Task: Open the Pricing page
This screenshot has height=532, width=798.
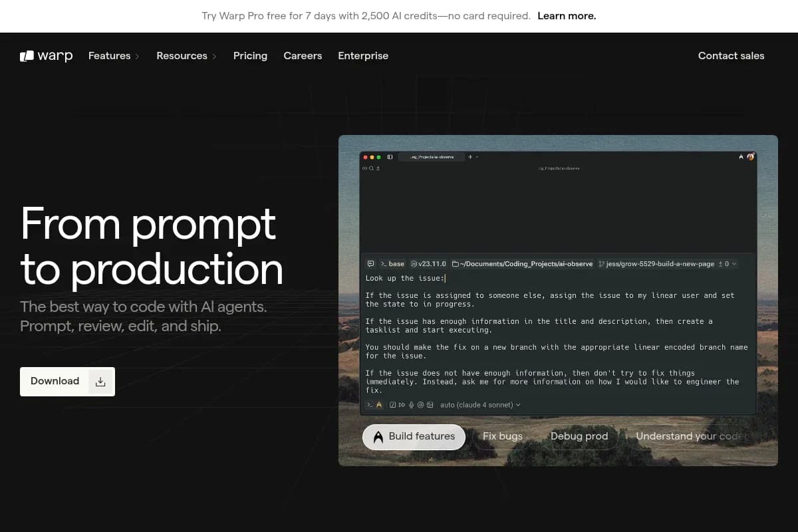Action: point(250,56)
